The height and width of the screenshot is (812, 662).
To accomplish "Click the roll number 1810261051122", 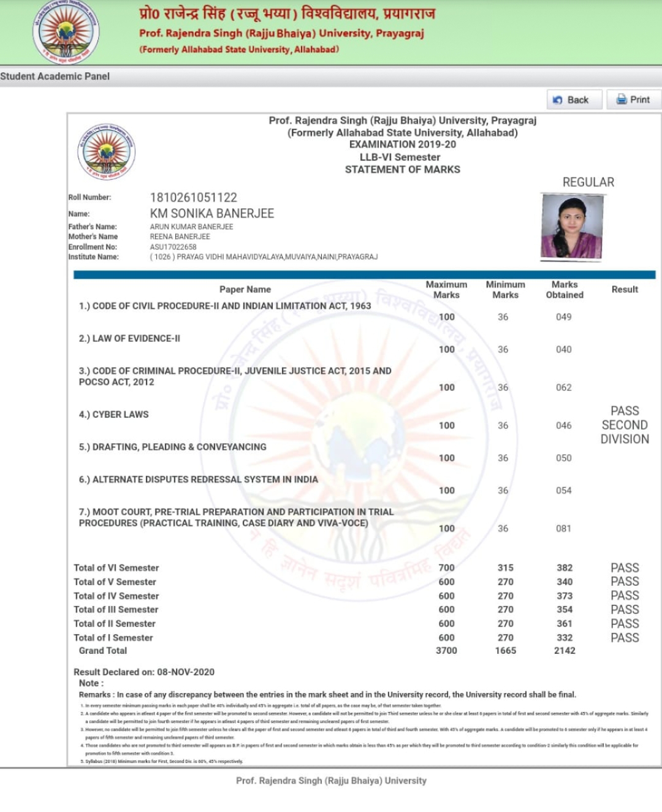I will click(x=193, y=197).
